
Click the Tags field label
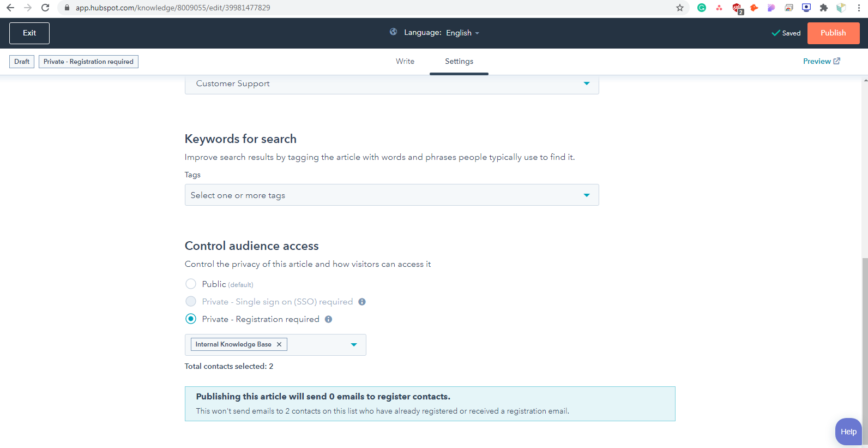click(x=192, y=175)
